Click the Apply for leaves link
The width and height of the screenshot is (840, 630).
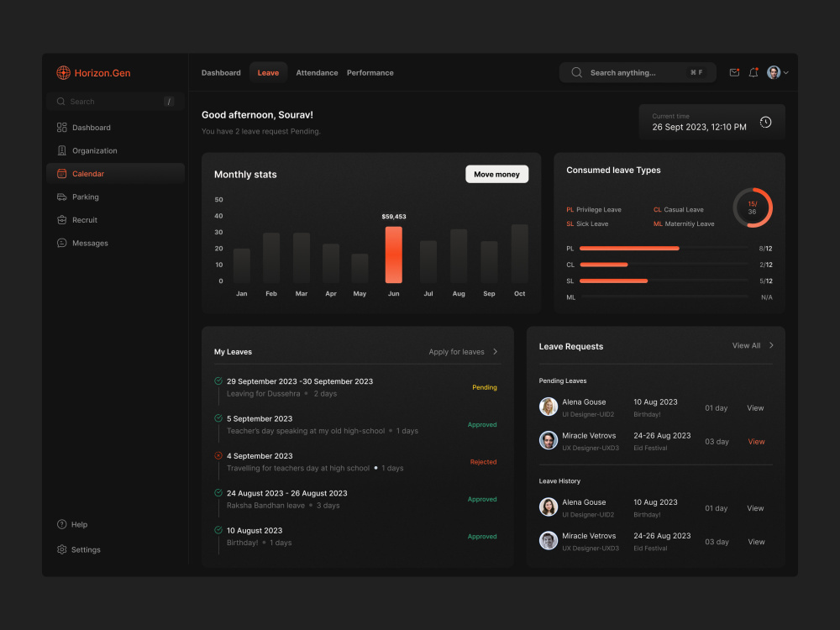click(x=456, y=351)
